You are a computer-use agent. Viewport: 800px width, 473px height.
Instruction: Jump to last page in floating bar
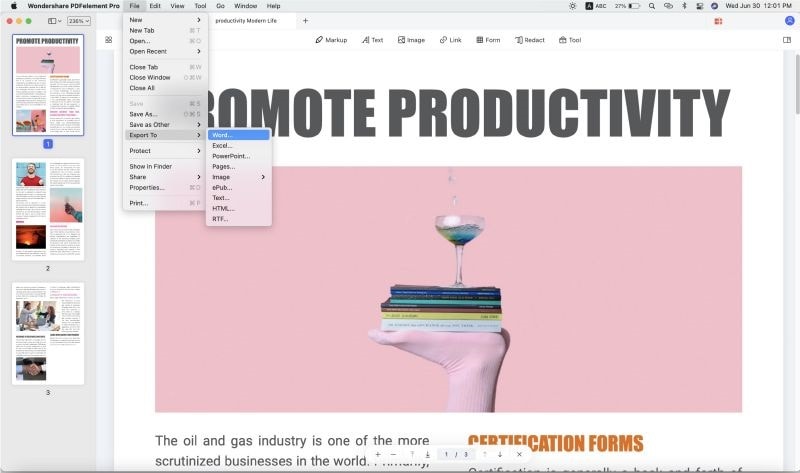pos(428,454)
